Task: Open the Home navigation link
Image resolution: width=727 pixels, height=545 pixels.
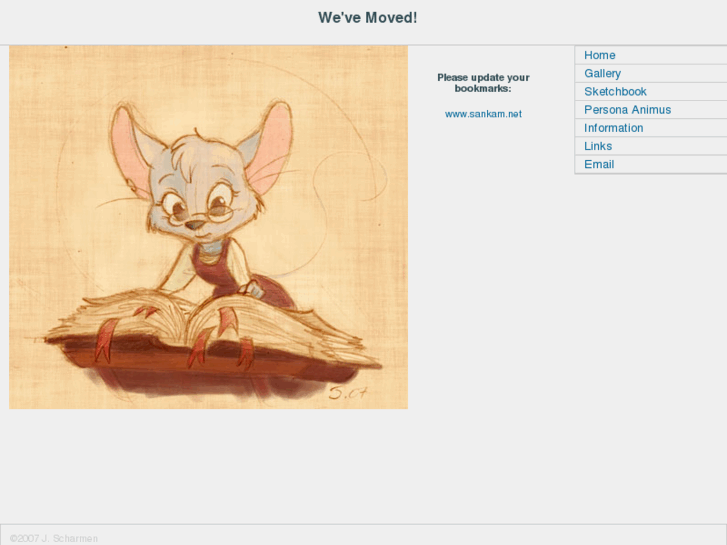Action: click(x=599, y=55)
